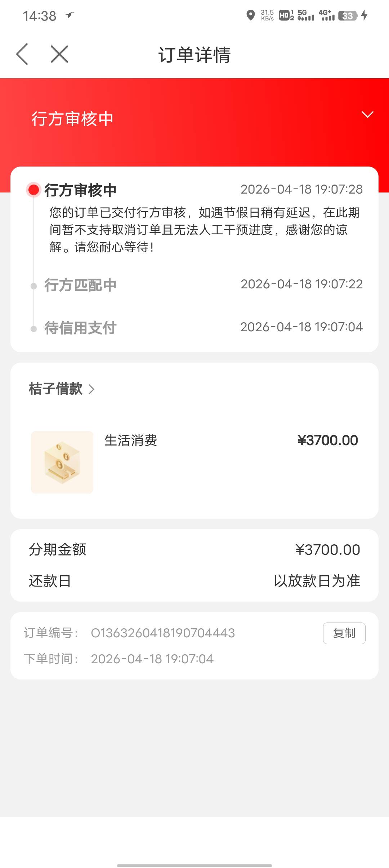Expand the status banner chevron

pos(367,115)
